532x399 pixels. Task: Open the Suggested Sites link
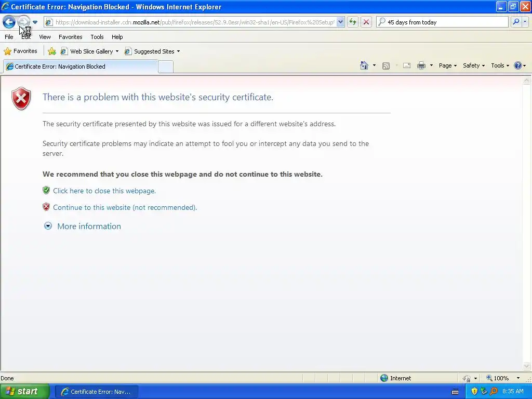(150, 51)
